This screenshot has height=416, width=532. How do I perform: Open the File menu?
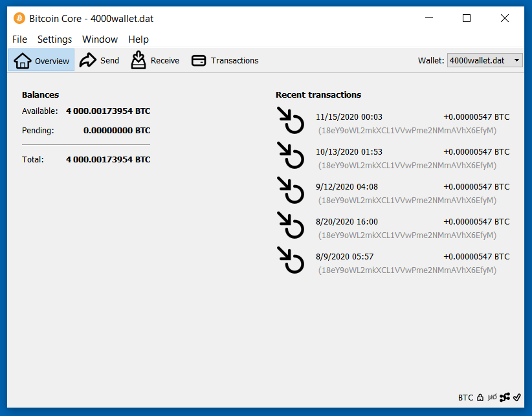[19, 39]
